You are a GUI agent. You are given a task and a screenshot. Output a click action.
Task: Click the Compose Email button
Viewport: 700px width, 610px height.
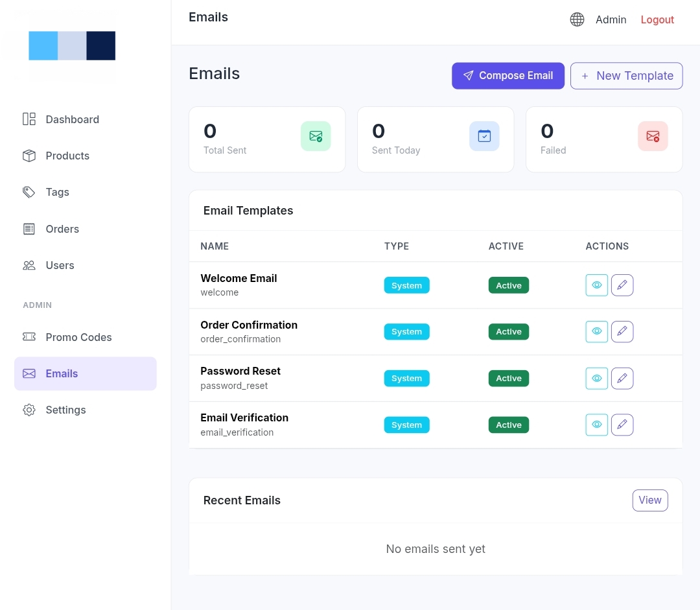coord(508,76)
